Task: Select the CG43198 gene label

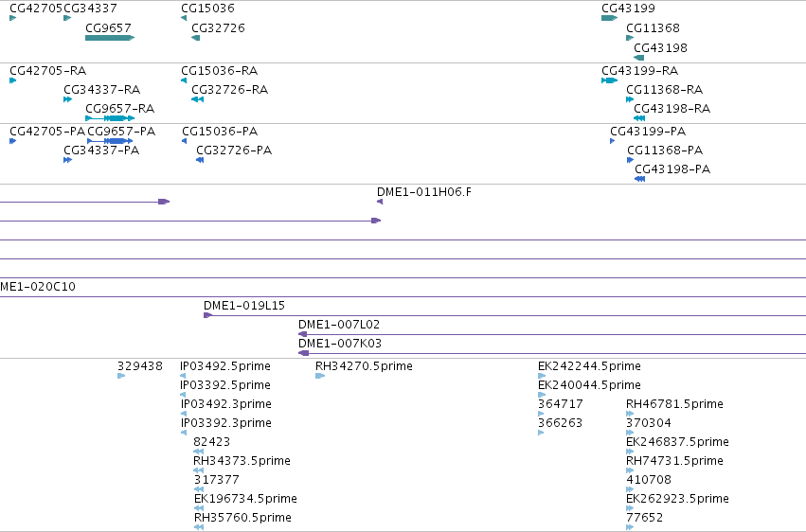Action: point(660,47)
